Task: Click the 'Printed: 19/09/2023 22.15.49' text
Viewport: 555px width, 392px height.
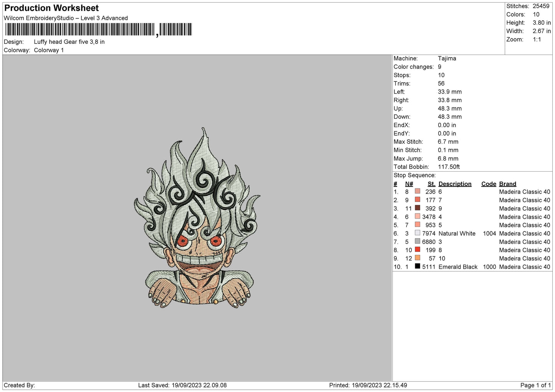Action: click(368, 385)
